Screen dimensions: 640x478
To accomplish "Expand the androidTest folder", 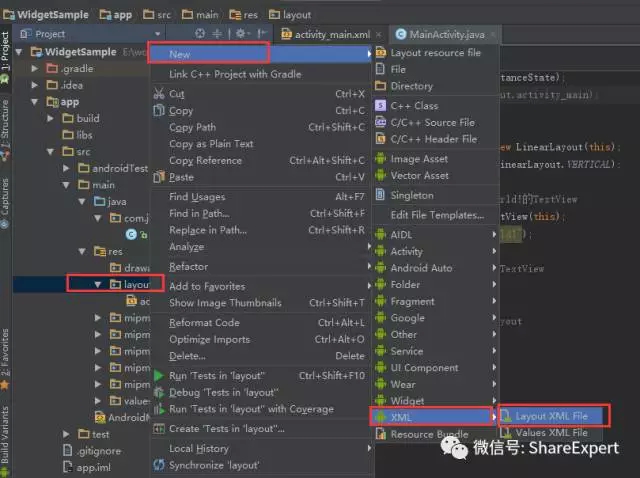I will coord(67,168).
